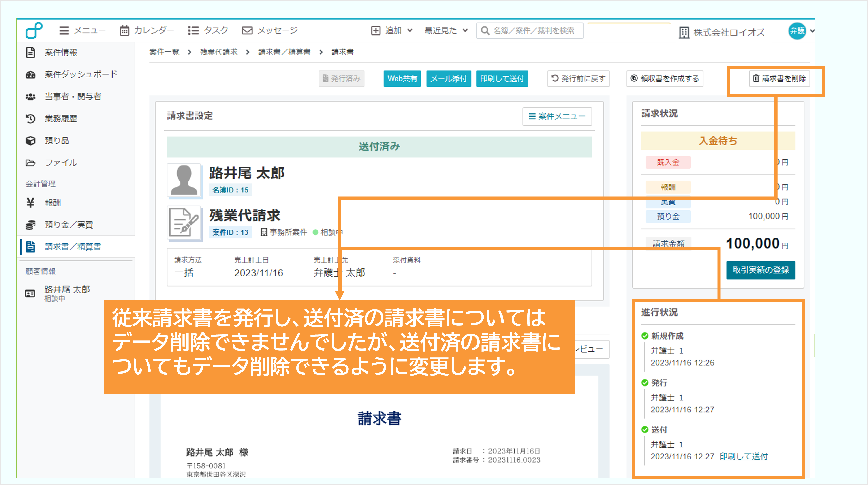Screen dimensions: 868x485
Task: Go to 案件一覧 breadcrumb
Action: 164,52
